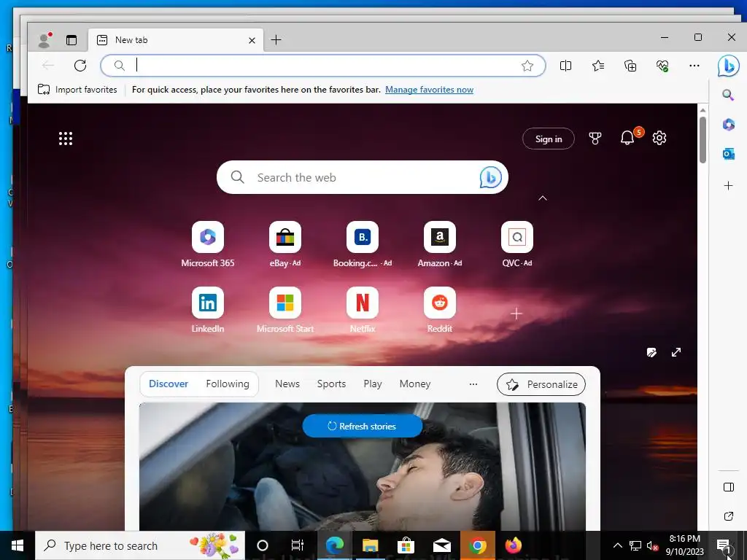Expand background image to full view
This screenshot has width=747, height=560.
click(x=676, y=352)
